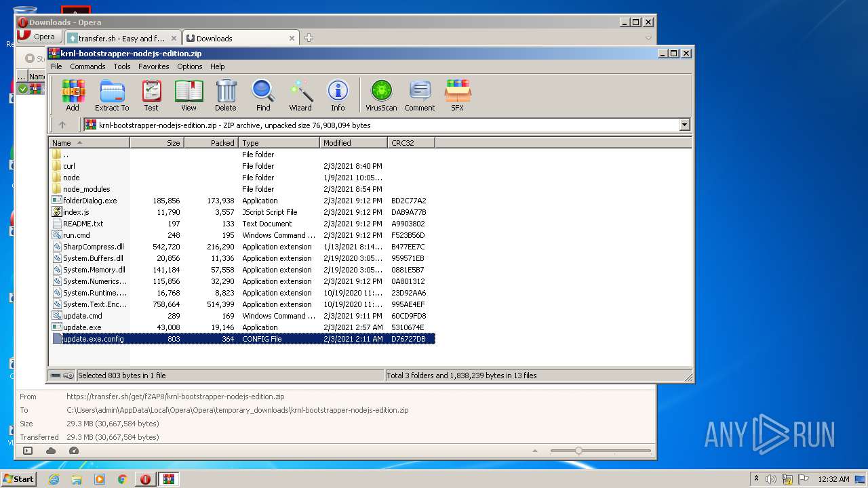Select run.cmd file
The height and width of the screenshot is (488, 868).
76,235
